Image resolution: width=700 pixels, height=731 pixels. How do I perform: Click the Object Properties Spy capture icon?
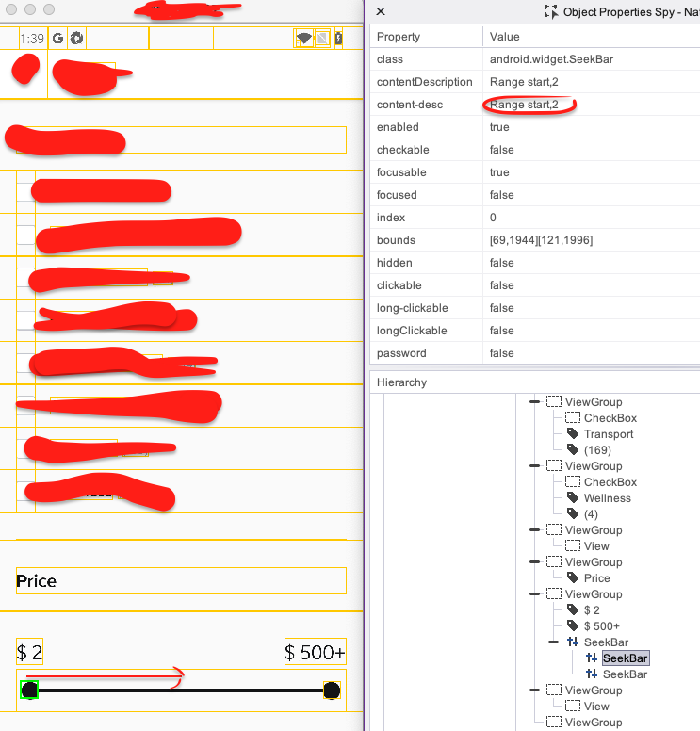pos(551,11)
